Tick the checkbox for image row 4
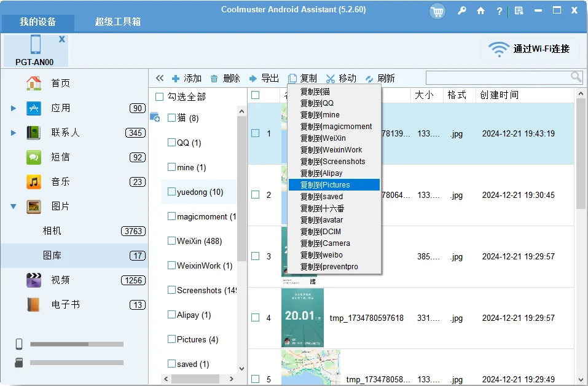 pyautogui.click(x=256, y=318)
